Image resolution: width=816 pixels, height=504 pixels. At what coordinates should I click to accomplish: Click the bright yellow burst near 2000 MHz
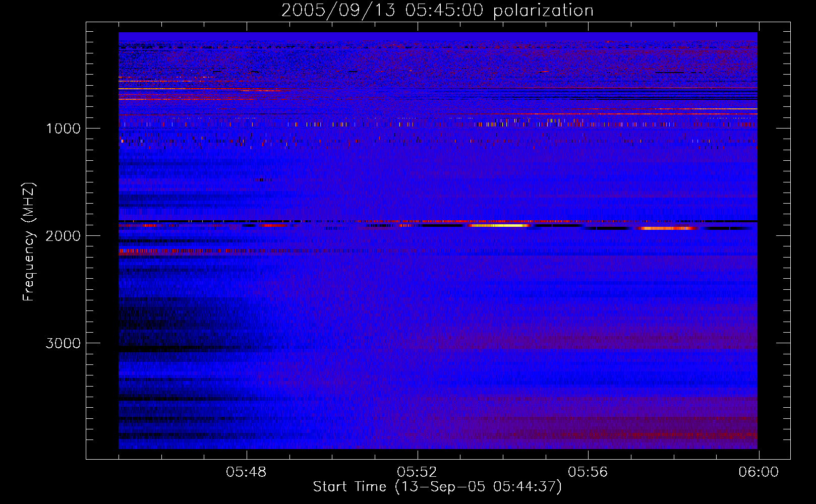(x=499, y=226)
